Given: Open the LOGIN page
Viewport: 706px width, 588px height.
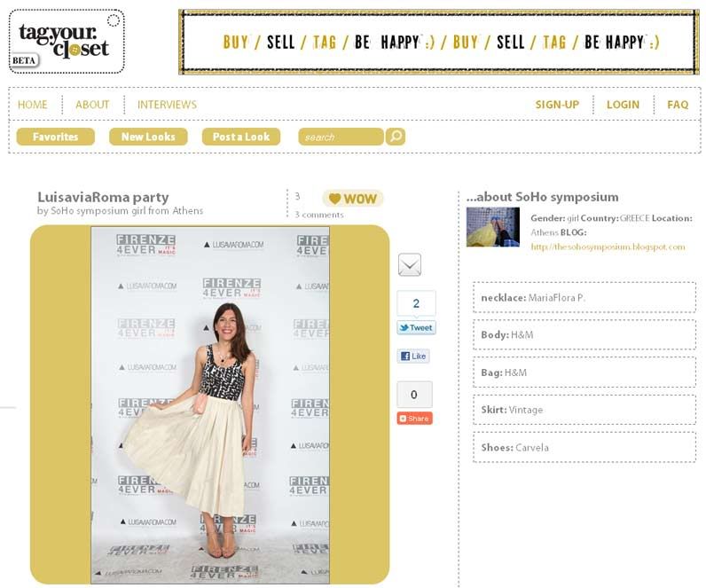Looking at the screenshot, I should tap(623, 105).
